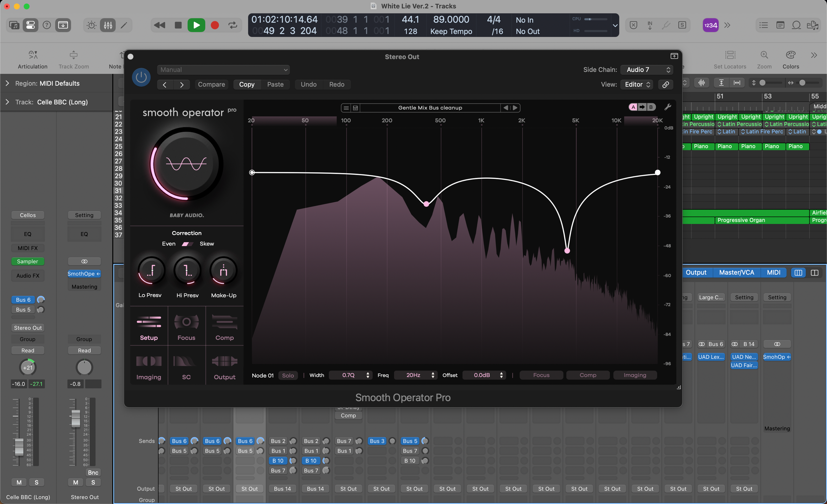
Task: Click the Copy button in plugin header
Action: (247, 84)
